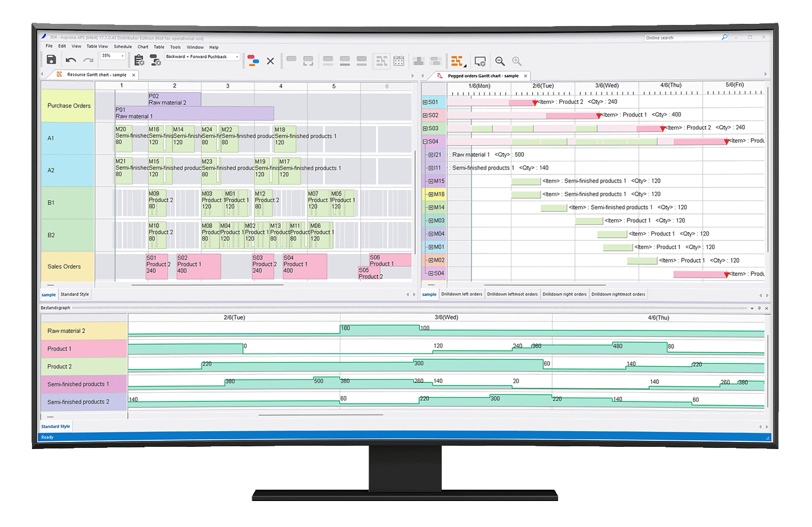Zoom out with the magnifier minus icon
812x527 pixels.
pyautogui.click(x=500, y=60)
